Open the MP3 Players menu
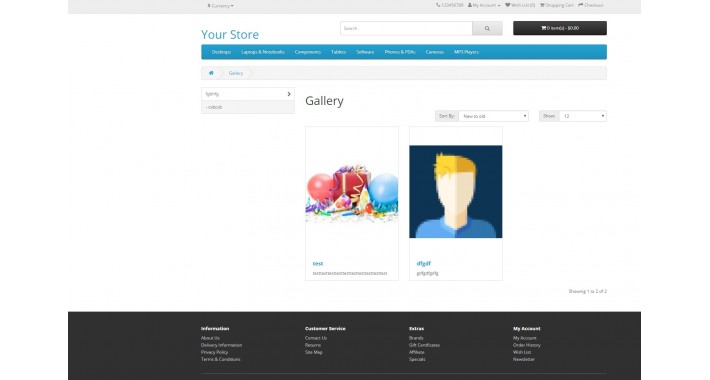Image resolution: width=710 pixels, height=380 pixels. (x=466, y=52)
